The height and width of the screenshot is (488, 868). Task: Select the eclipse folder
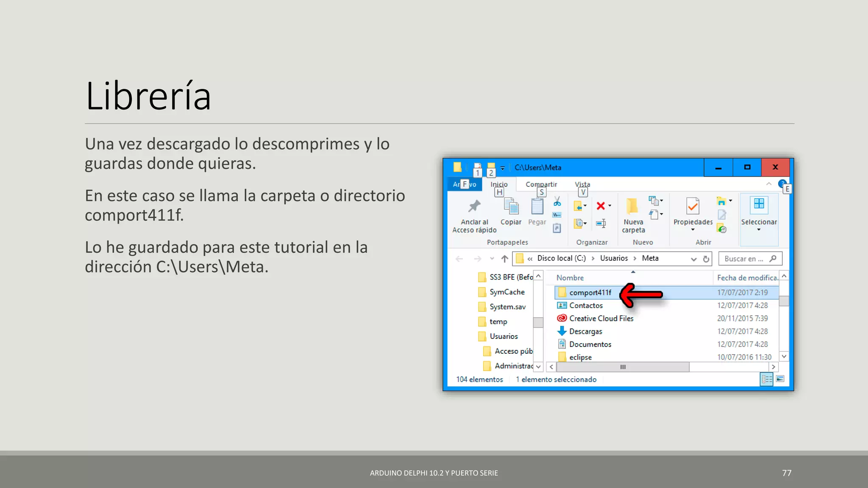click(x=666, y=357)
